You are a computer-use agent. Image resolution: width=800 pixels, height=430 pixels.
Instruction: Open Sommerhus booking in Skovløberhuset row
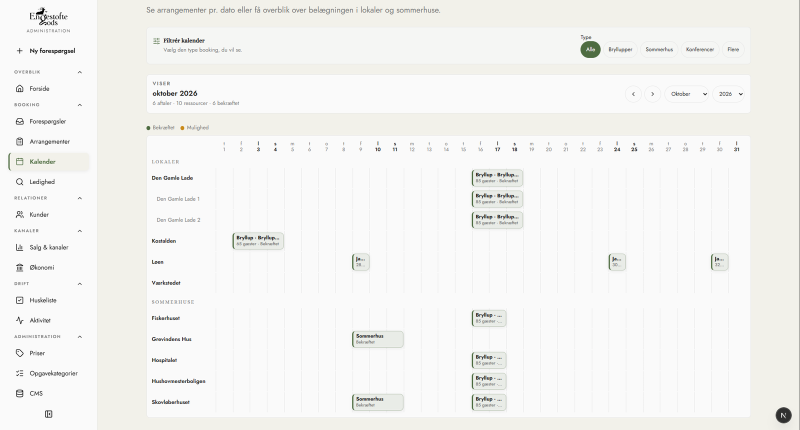tap(378, 402)
